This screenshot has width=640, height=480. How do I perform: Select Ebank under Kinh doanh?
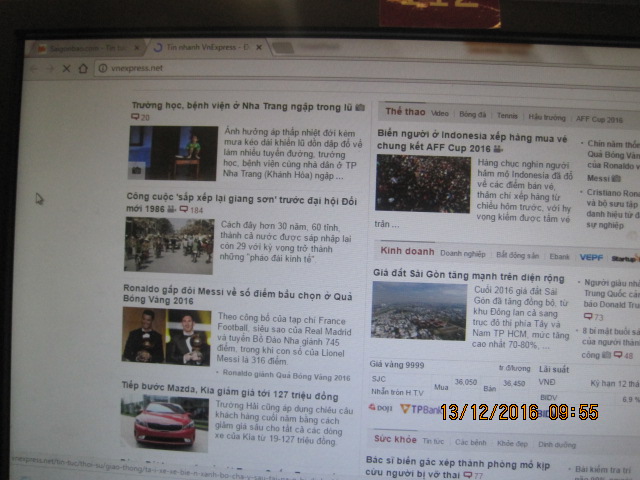click(x=559, y=256)
